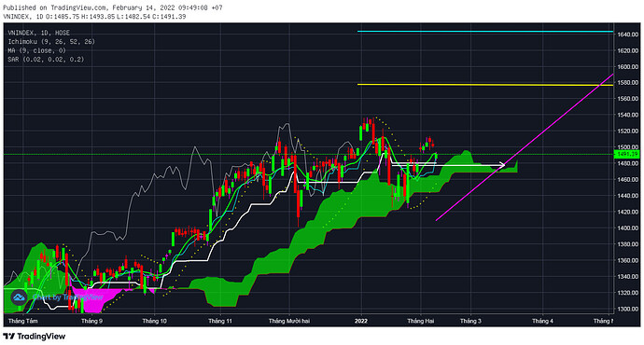Click the 1360.00 price axis label
The width and height of the screenshot is (644, 345).
[x=627, y=260]
